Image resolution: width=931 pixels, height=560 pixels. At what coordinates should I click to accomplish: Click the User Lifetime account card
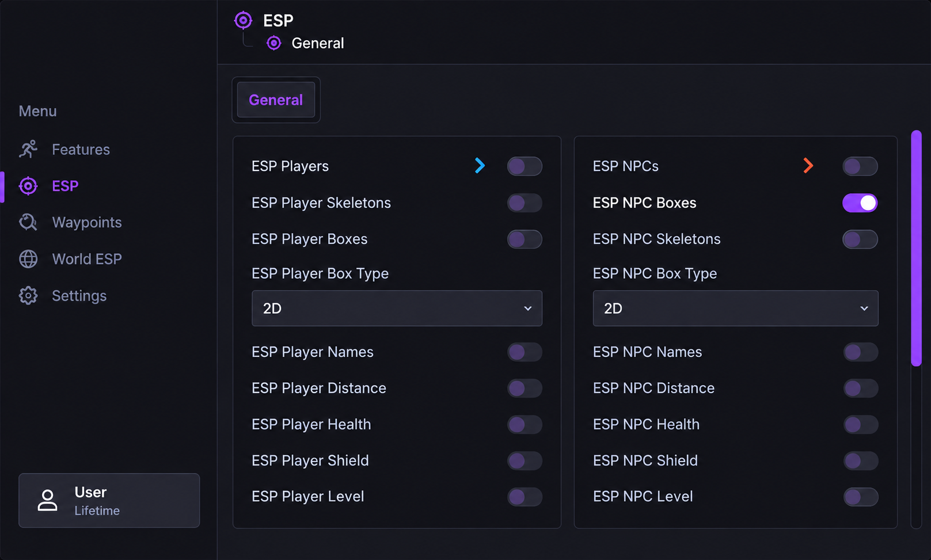click(x=109, y=501)
